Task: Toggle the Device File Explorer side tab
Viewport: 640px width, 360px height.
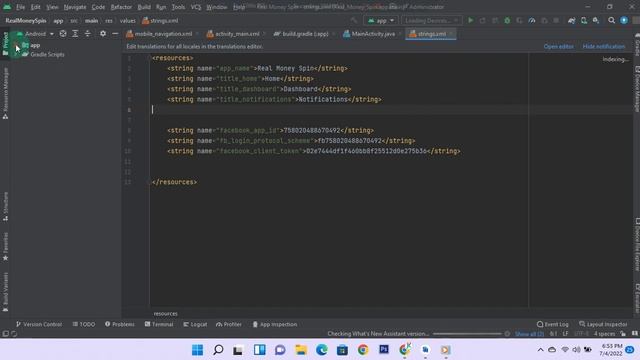Action: (637, 244)
